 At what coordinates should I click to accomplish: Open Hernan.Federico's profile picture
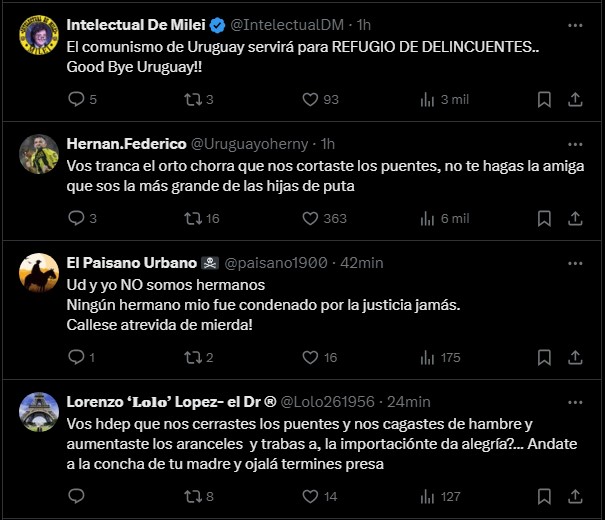click(x=38, y=153)
